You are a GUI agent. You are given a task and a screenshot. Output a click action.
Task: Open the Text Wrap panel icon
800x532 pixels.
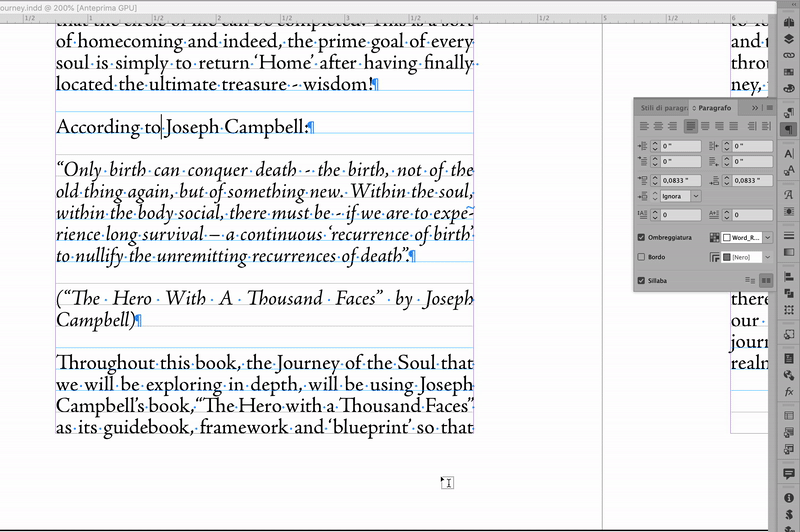[x=789, y=211]
